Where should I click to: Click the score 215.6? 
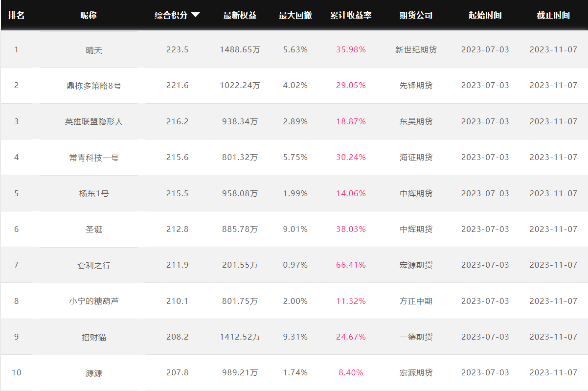click(177, 157)
